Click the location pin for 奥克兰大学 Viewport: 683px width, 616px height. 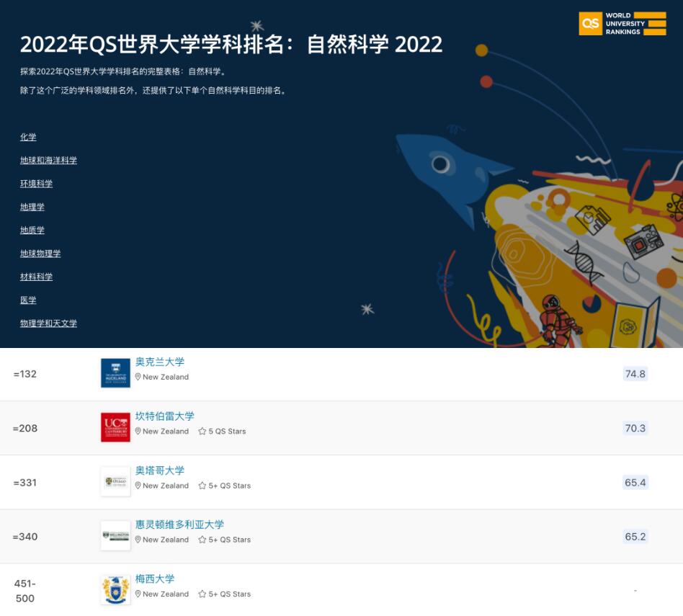tap(138, 377)
